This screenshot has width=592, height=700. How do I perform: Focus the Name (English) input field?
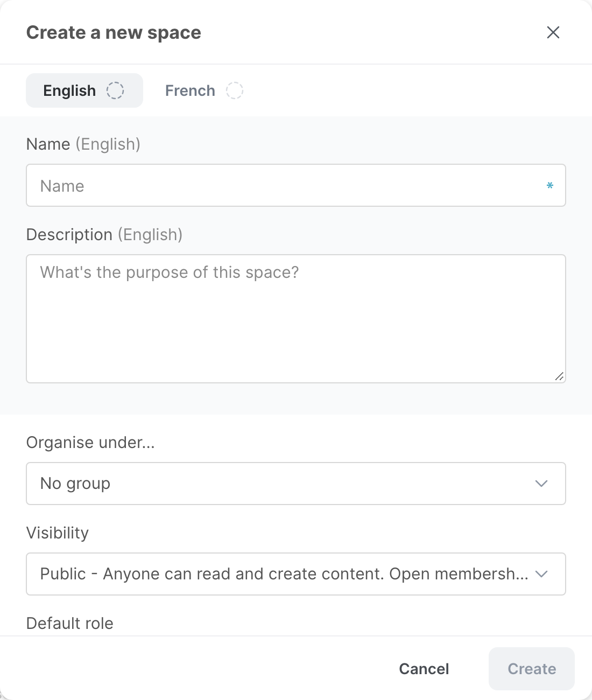point(296,185)
